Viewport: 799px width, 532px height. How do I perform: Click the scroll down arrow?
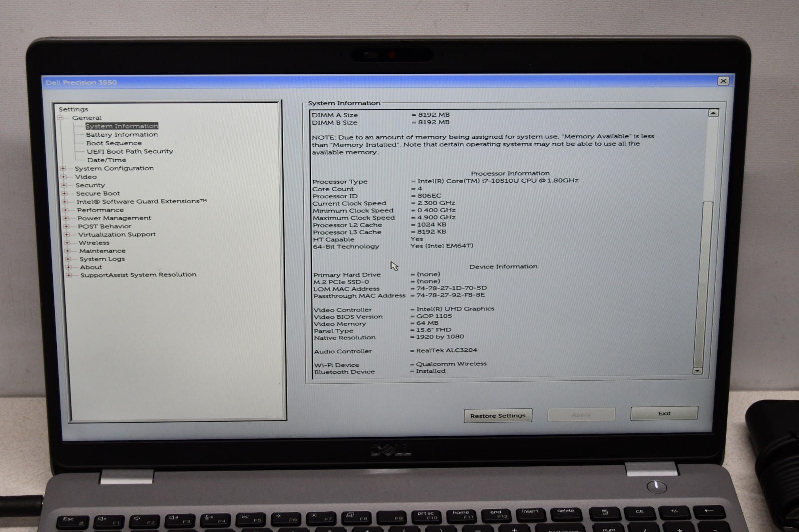698,371
